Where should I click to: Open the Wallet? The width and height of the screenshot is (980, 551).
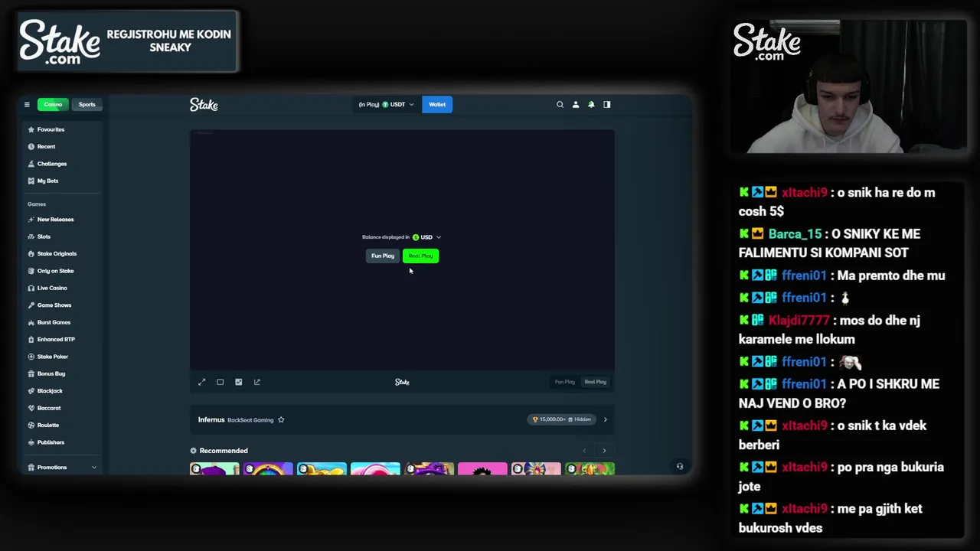[x=437, y=105]
